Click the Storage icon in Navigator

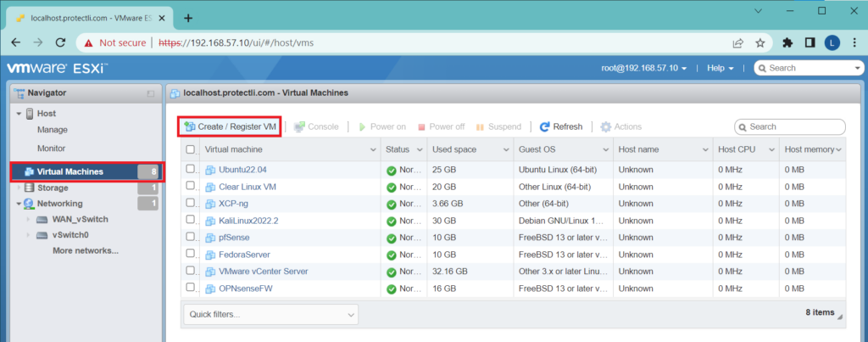(x=29, y=188)
